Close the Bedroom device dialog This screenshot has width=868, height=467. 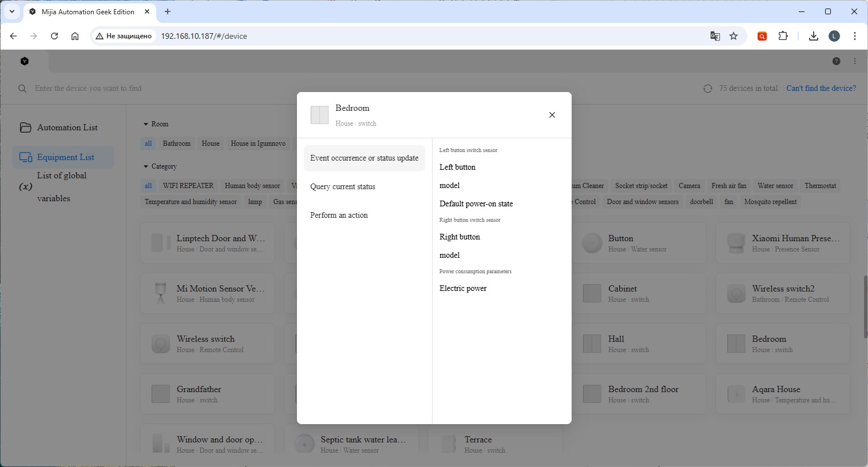tap(552, 115)
